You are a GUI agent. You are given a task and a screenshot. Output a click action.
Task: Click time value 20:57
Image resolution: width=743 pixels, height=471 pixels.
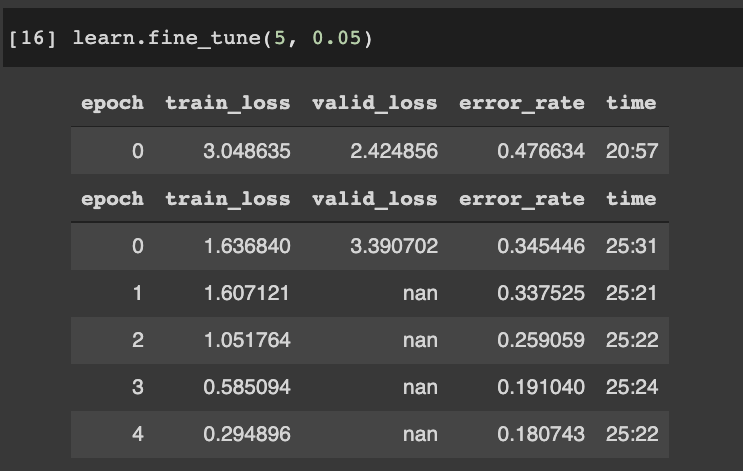[632, 151]
